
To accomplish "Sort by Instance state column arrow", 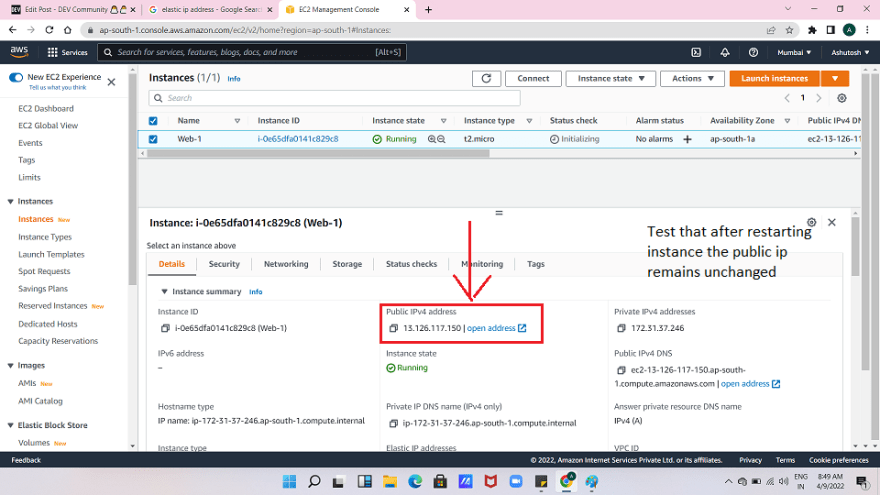I will click(443, 121).
